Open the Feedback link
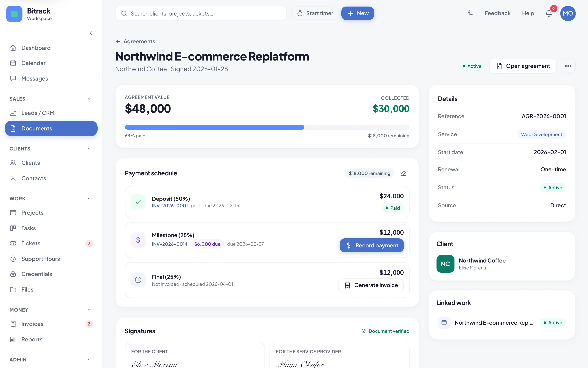The width and height of the screenshot is (588, 368). click(x=497, y=13)
